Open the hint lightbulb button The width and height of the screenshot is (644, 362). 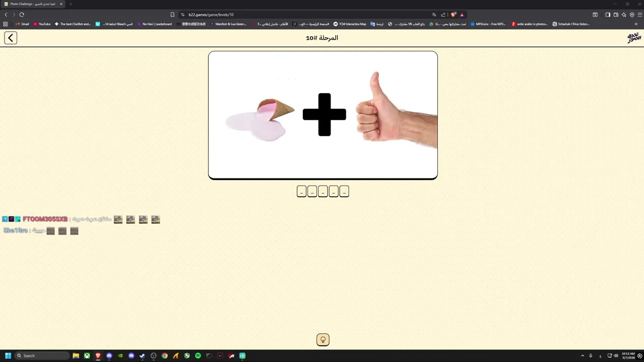(323, 340)
